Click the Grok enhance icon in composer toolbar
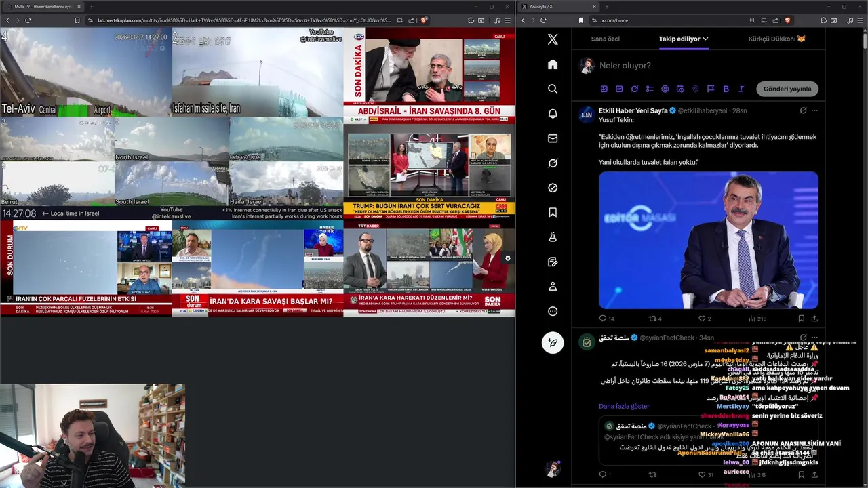The image size is (868, 488). pyautogui.click(x=635, y=89)
